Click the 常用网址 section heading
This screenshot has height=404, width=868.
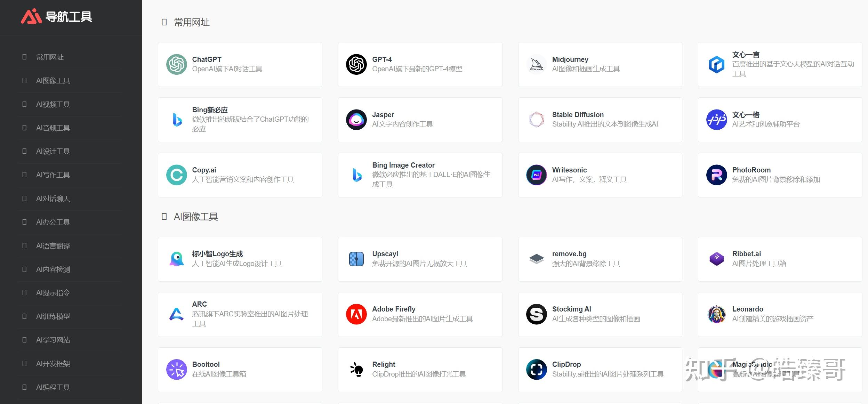pyautogui.click(x=192, y=23)
